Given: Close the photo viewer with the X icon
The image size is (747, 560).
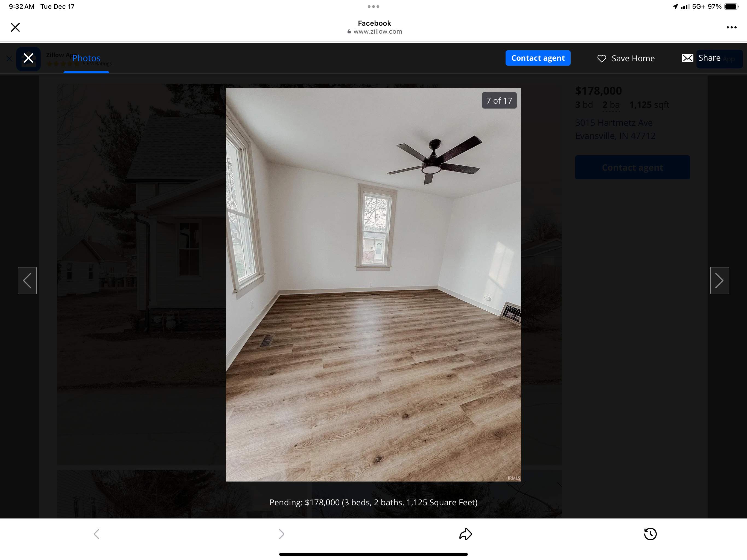Looking at the screenshot, I should 28,58.
